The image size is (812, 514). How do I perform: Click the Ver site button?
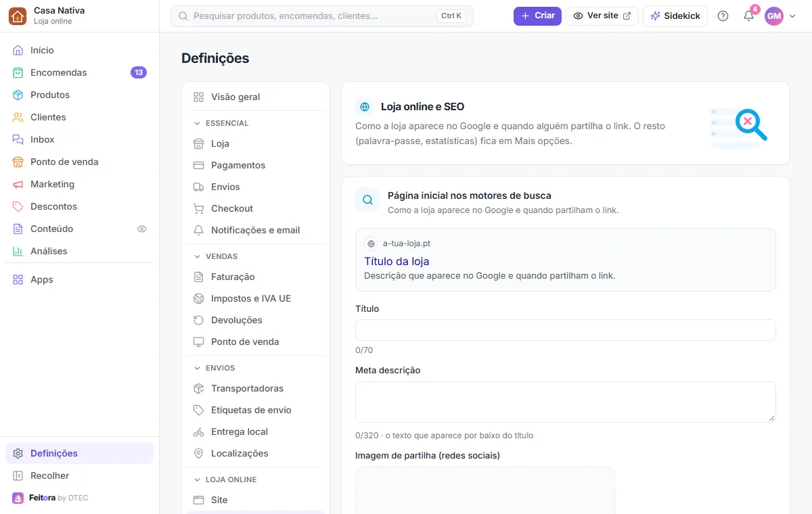pyautogui.click(x=602, y=16)
